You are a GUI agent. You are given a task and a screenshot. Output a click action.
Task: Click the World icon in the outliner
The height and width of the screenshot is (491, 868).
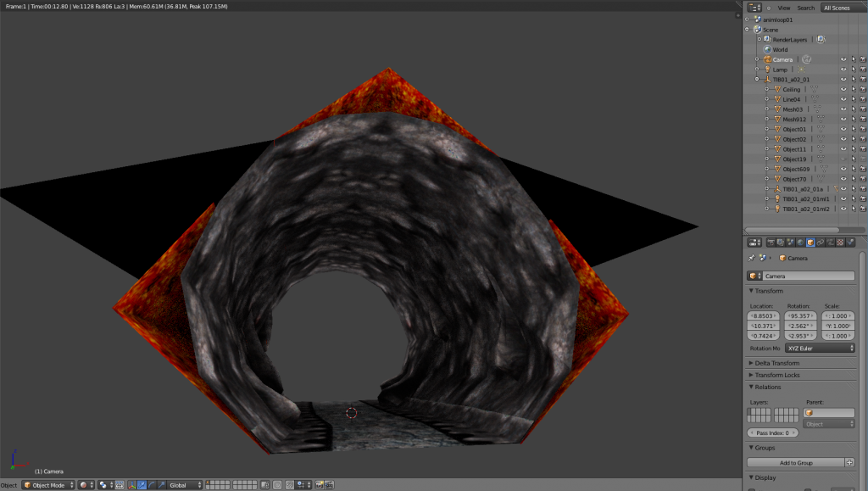pos(767,49)
